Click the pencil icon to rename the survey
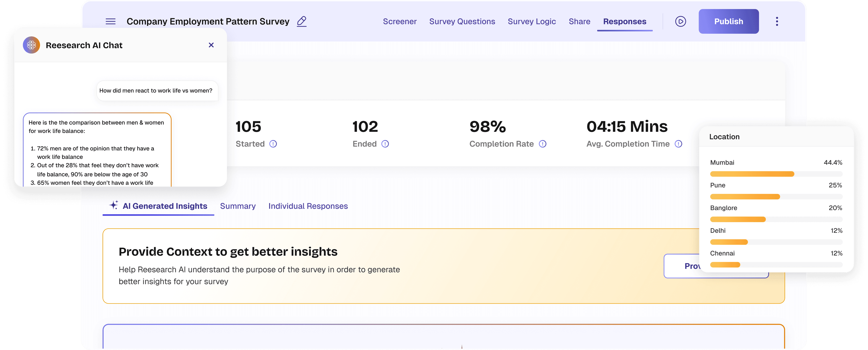 (301, 21)
